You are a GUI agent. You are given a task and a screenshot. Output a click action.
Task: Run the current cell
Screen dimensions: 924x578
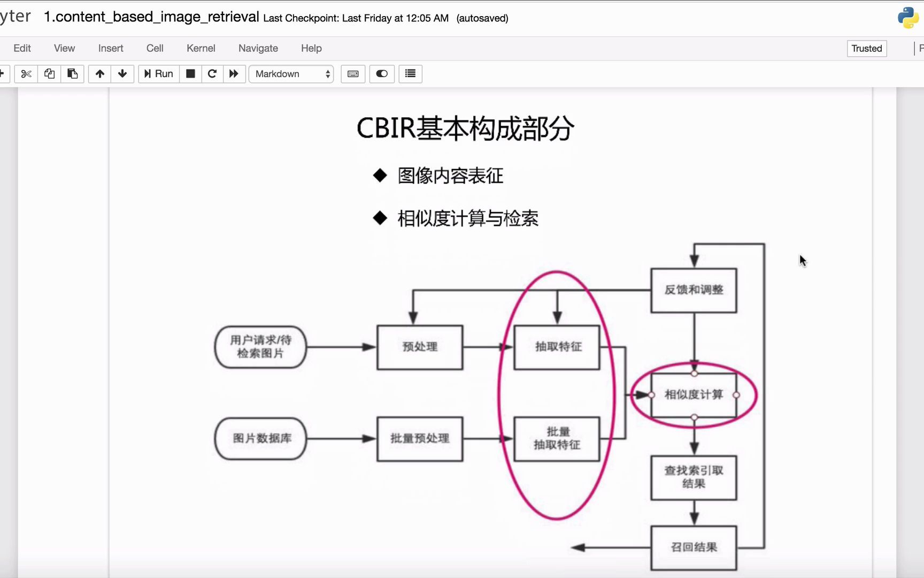[x=158, y=74]
